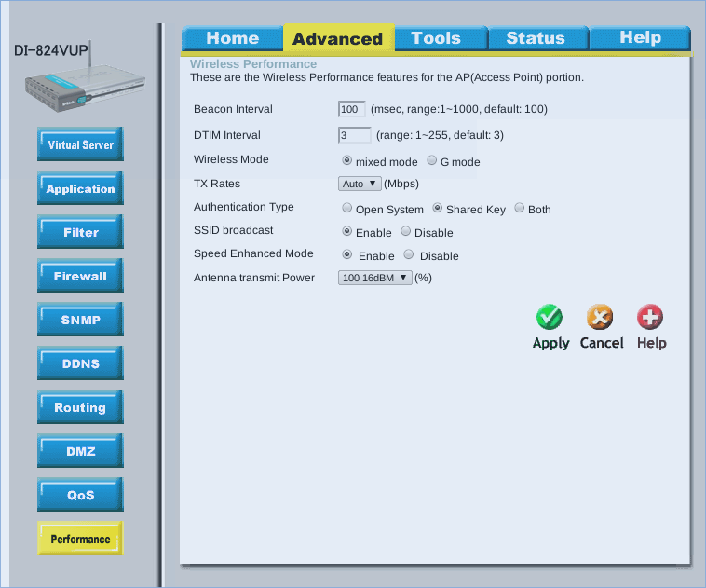
Task: Click the DI-824VUP router image
Action: [x=85, y=77]
